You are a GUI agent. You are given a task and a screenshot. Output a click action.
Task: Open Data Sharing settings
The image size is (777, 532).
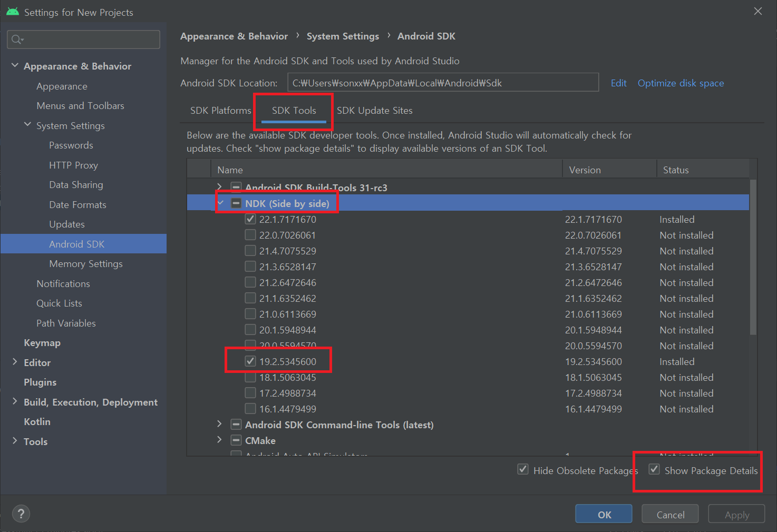point(76,185)
